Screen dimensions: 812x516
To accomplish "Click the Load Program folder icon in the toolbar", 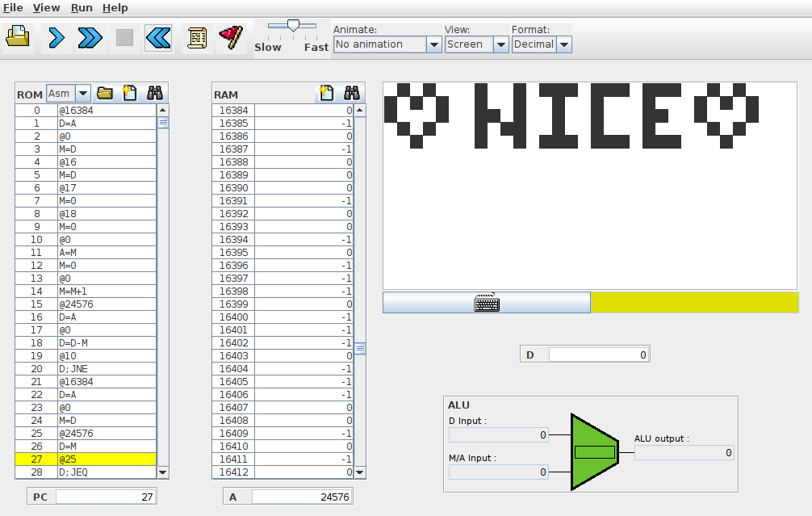I will (x=18, y=37).
